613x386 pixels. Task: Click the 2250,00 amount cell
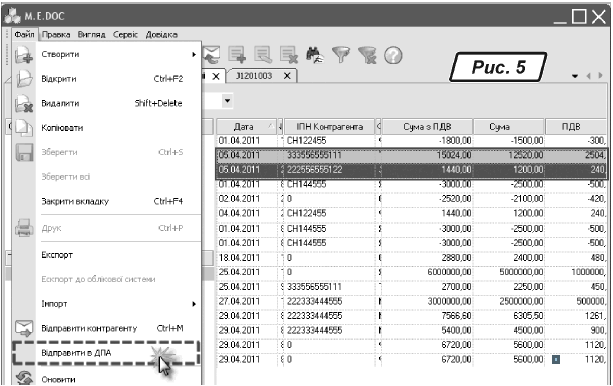[509, 287]
